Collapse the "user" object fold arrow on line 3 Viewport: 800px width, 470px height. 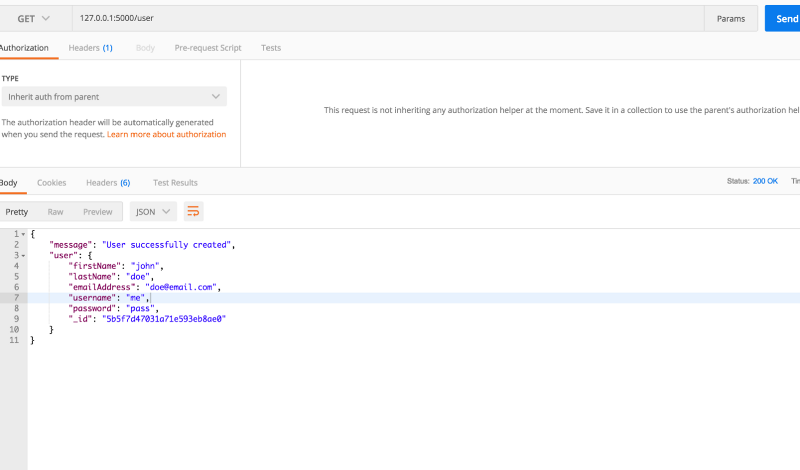[x=23, y=256]
